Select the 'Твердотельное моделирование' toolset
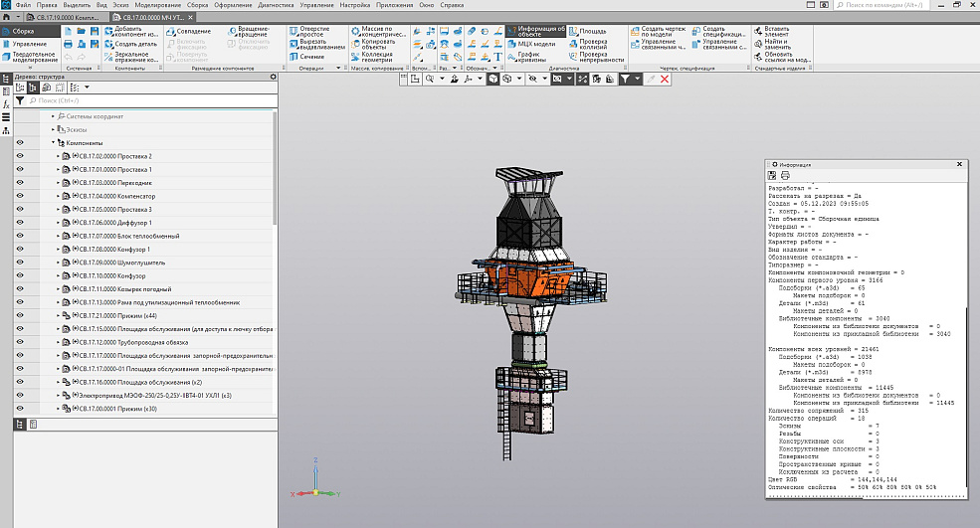 [30, 57]
